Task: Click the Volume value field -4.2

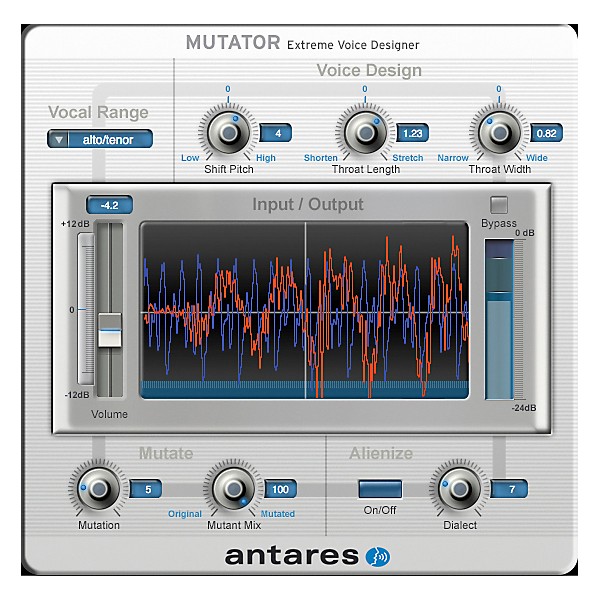Action: [110, 205]
